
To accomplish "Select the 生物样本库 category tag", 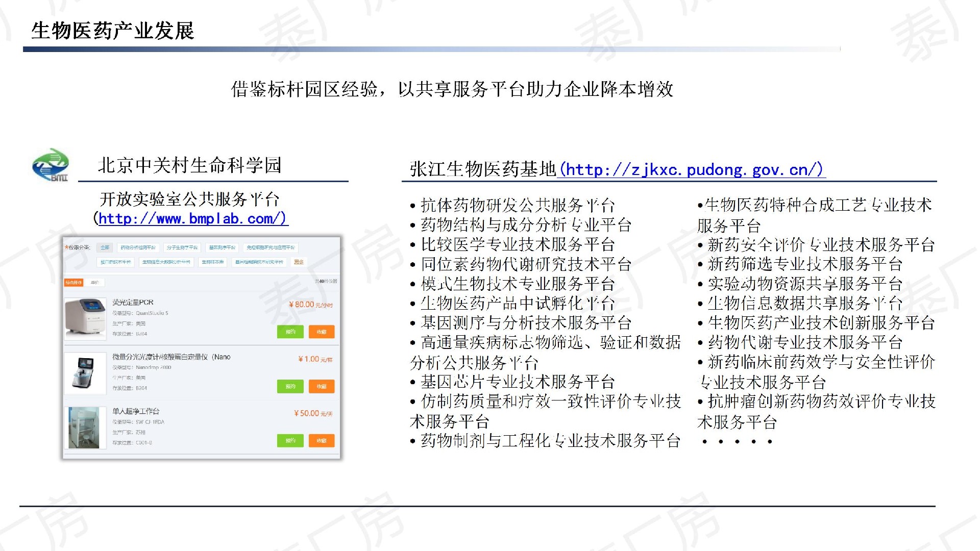I will click(x=212, y=262).
